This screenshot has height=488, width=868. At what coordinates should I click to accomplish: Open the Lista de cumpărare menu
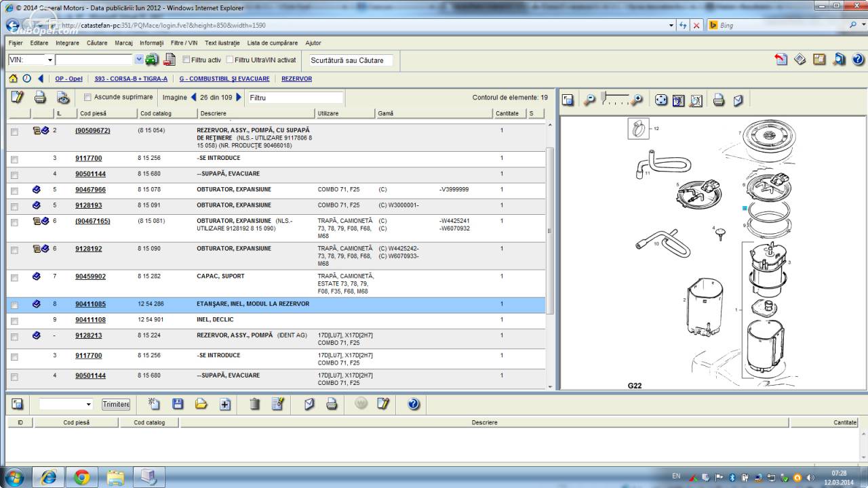click(272, 43)
